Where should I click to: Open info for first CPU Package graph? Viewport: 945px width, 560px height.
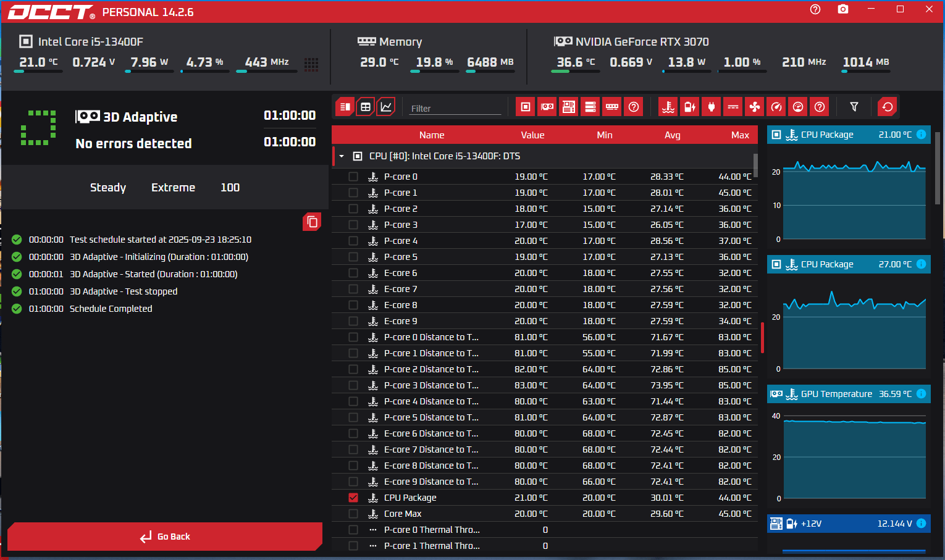click(921, 135)
